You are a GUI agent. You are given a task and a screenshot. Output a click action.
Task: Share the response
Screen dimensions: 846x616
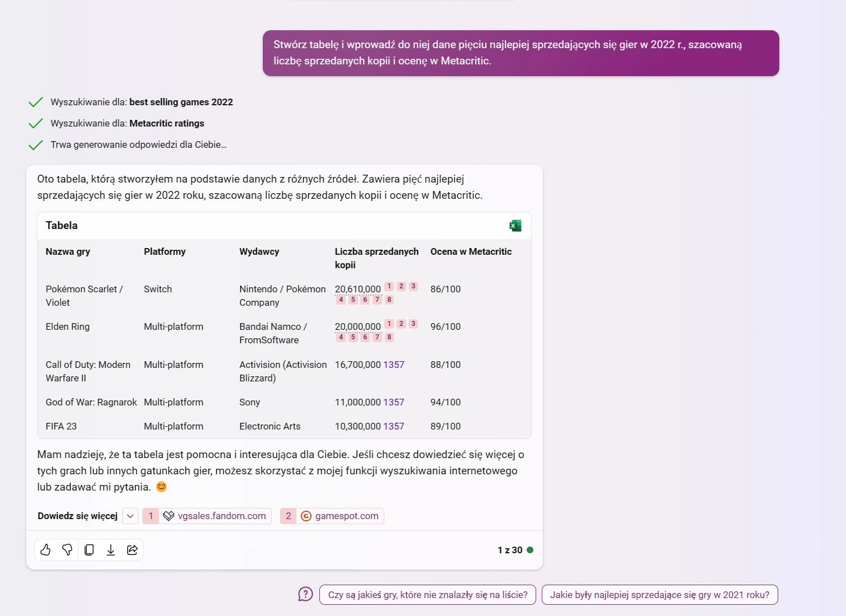[x=133, y=550]
